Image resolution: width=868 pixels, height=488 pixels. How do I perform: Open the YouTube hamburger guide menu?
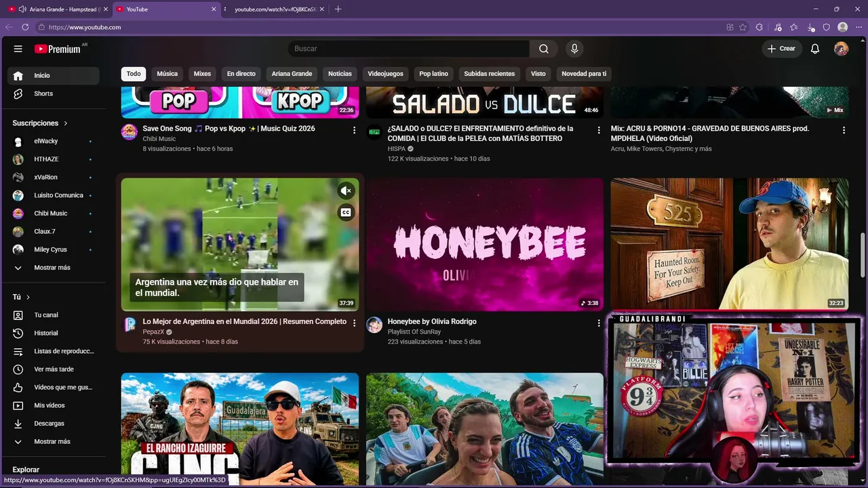(18, 49)
